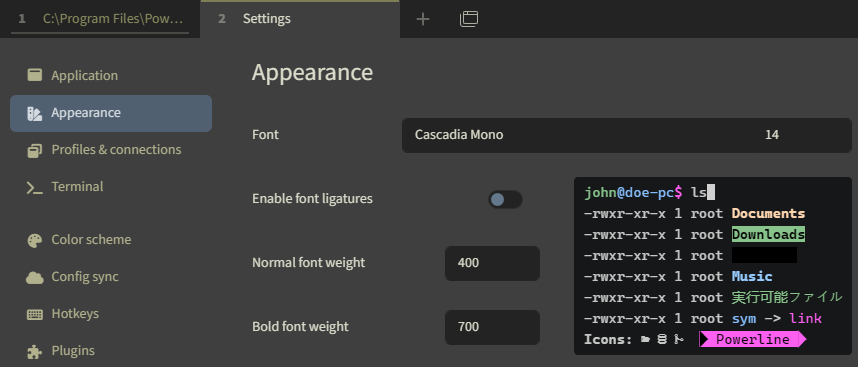Click the Terminal prompt icon

34,187
